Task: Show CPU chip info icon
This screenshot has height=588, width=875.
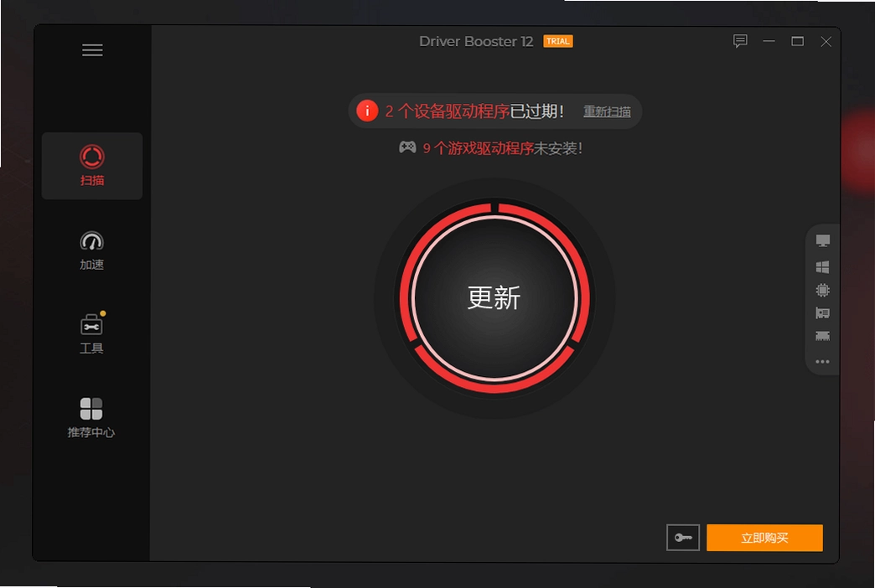Action: coord(822,290)
